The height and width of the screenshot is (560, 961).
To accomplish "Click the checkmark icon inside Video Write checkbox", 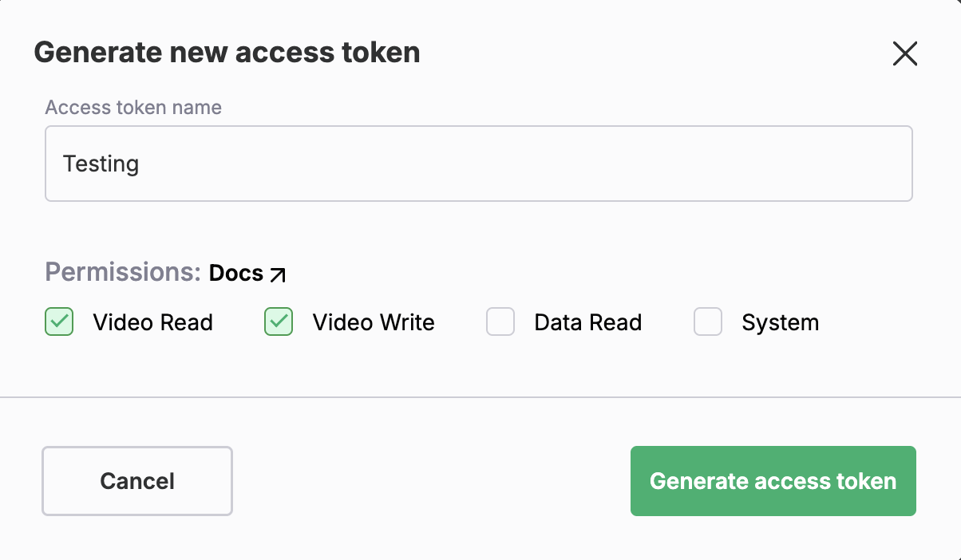I will click(277, 322).
